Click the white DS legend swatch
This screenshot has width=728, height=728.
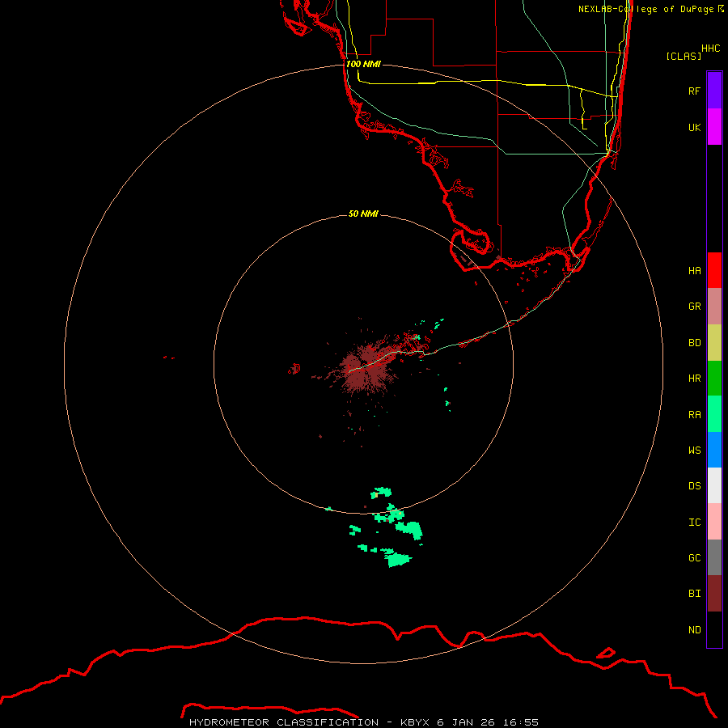[x=714, y=485]
